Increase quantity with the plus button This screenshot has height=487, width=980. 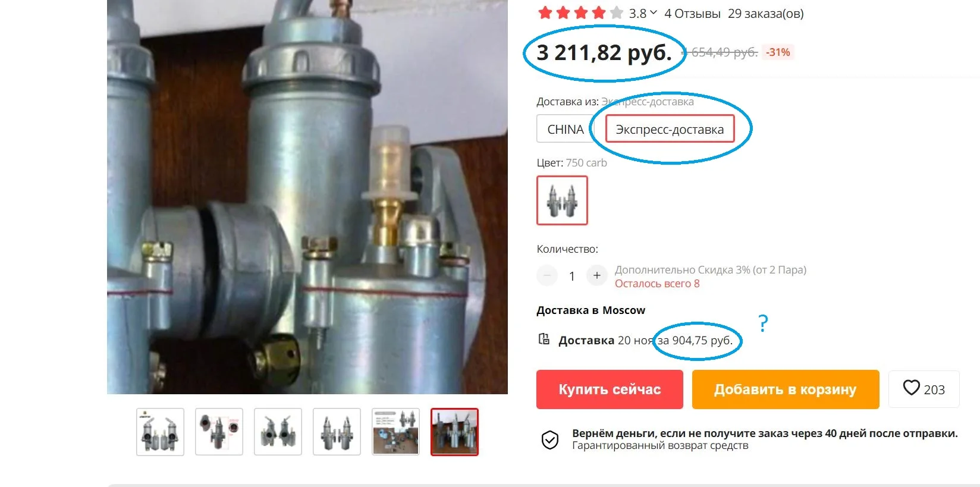(596, 275)
